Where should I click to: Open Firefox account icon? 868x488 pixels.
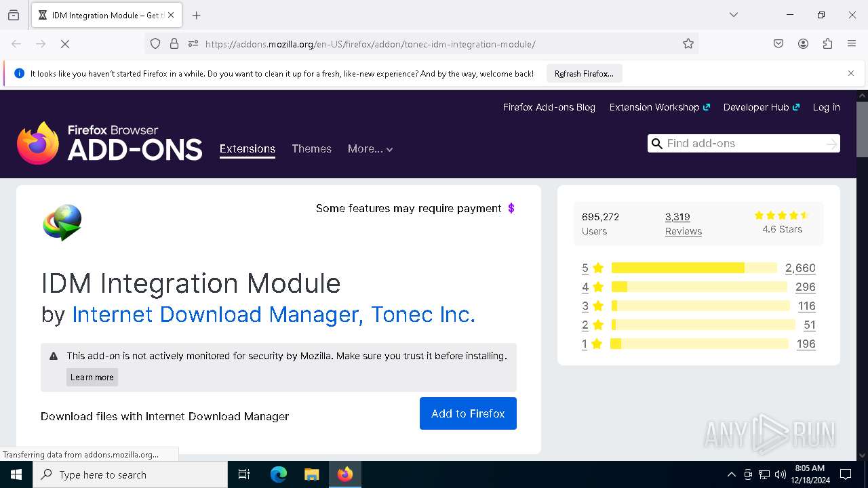(803, 44)
